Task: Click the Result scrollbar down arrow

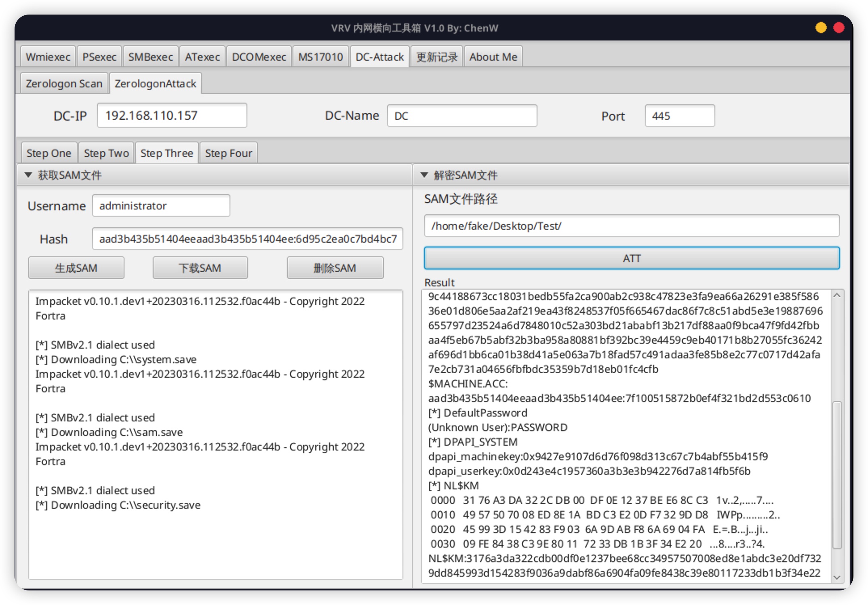Action: coord(837,577)
